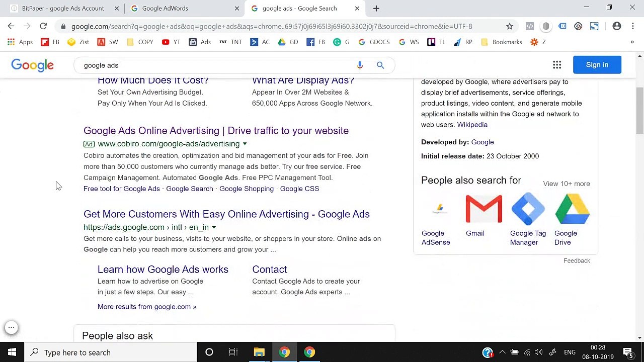Open Google Ads Online Advertising ad result
This screenshot has width=644, height=362.
[216, 131]
